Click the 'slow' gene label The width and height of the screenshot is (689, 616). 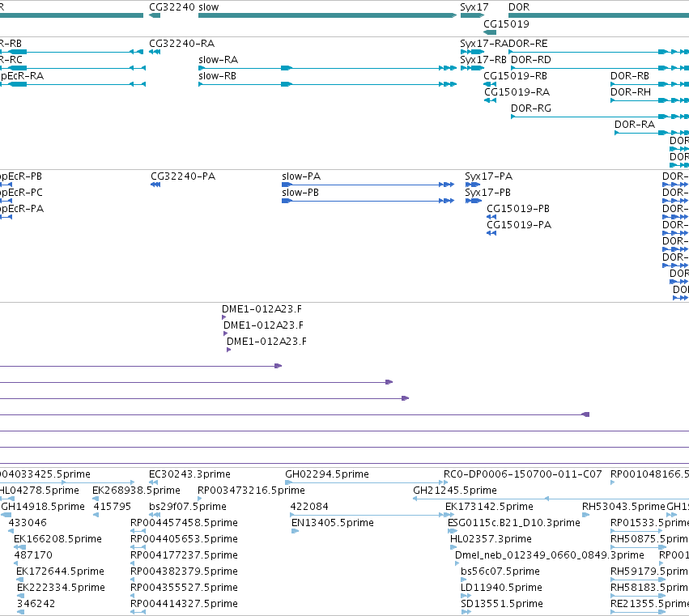pyautogui.click(x=208, y=7)
